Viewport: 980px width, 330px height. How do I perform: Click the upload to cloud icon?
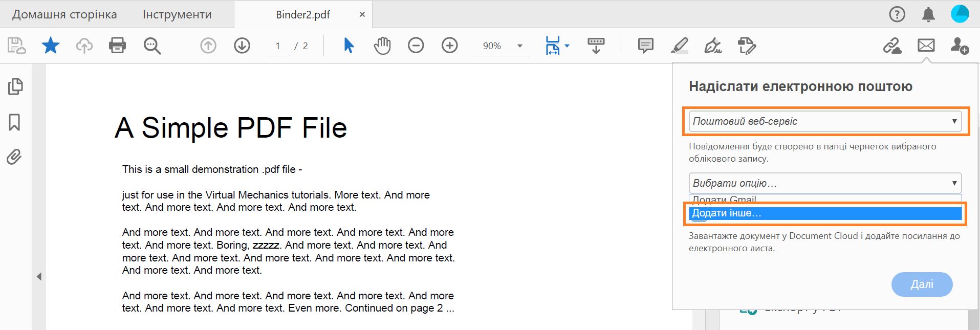pos(84,46)
